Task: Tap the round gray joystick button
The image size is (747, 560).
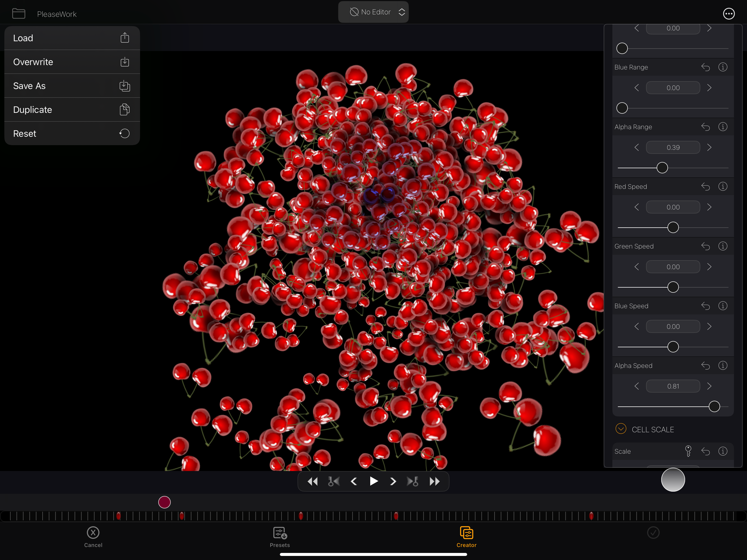Action: coord(673,480)
